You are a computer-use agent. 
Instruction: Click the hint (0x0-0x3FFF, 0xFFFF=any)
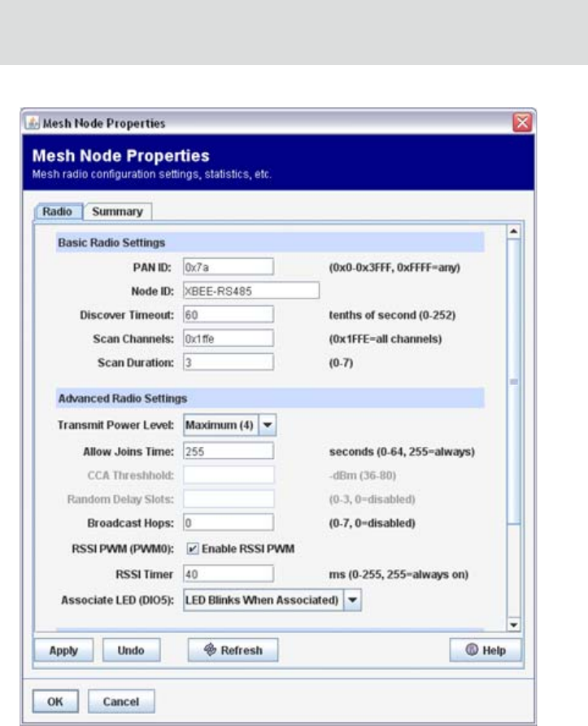pyautogui.click(x=394, y=268)
